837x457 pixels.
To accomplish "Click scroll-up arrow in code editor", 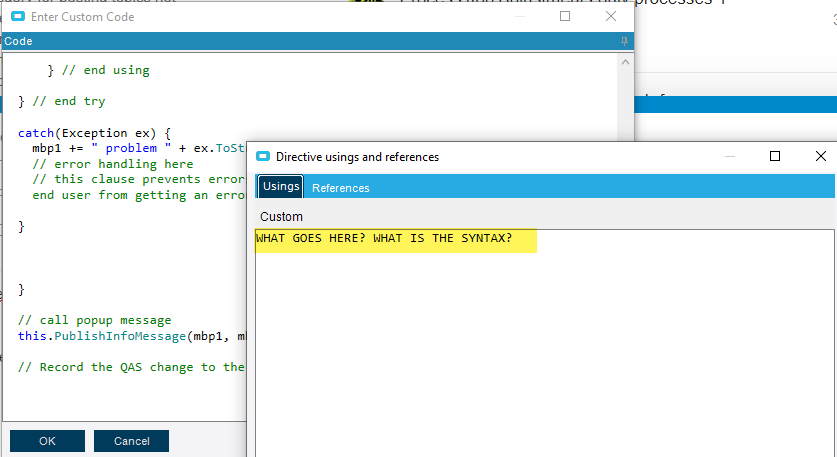I will (625, 62).
